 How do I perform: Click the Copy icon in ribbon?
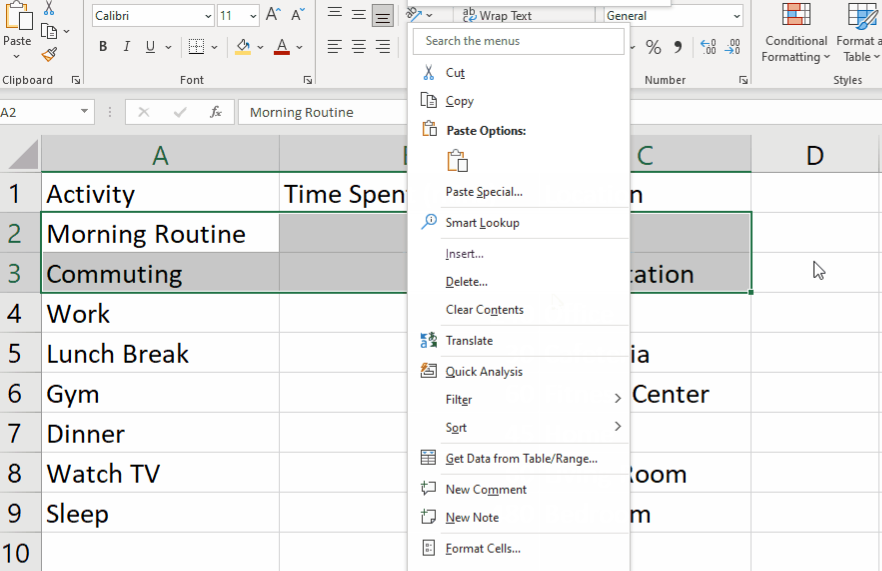click(50, 32)
